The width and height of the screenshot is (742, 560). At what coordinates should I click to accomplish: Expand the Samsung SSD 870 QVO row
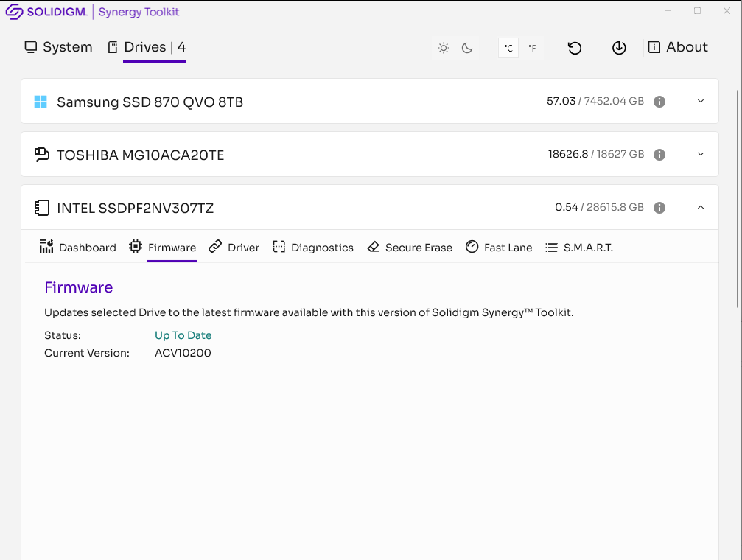(x=701, y=101)
